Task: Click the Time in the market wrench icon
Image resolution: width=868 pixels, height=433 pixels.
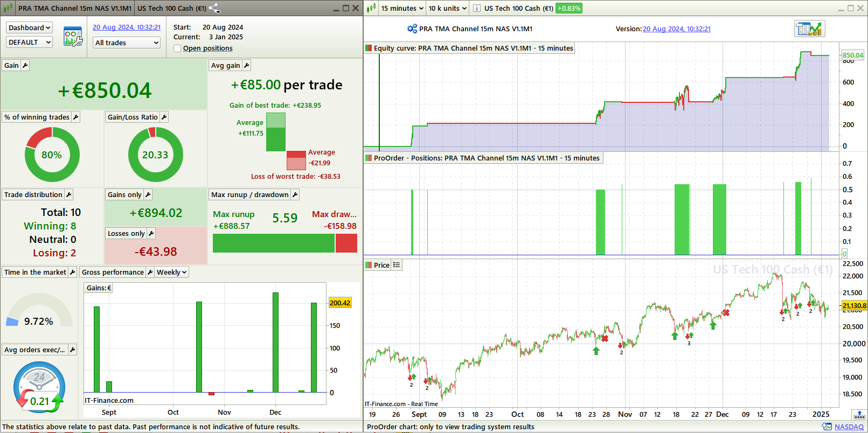Action: click(72, 272)
